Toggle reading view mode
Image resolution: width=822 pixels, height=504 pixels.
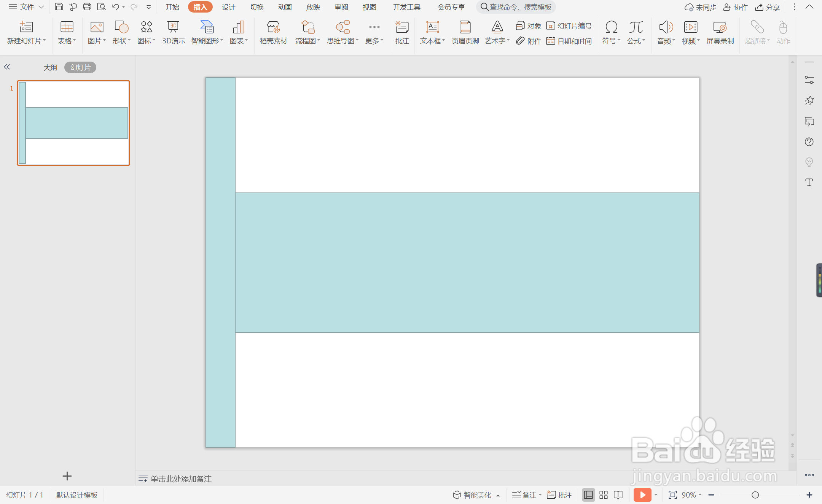[x=618, y=495]
